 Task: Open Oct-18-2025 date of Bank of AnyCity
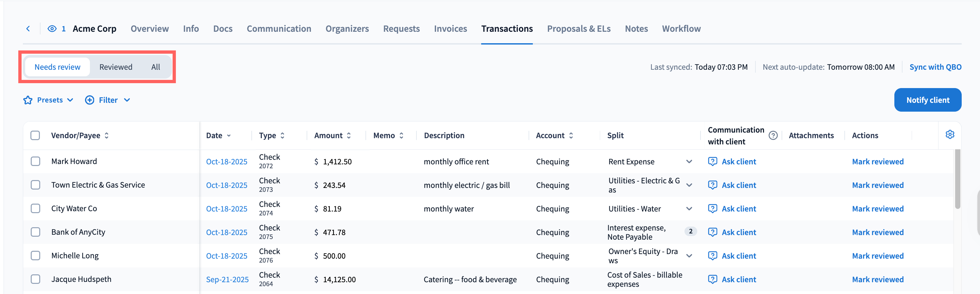point(226,232)
